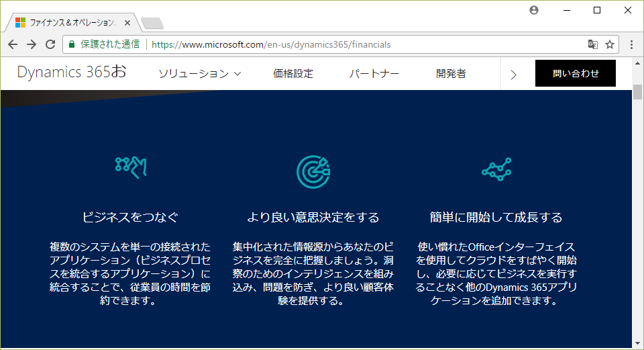644x350 pixels.
Task: Minimize the Chrome window
Action: pos(568,10)
